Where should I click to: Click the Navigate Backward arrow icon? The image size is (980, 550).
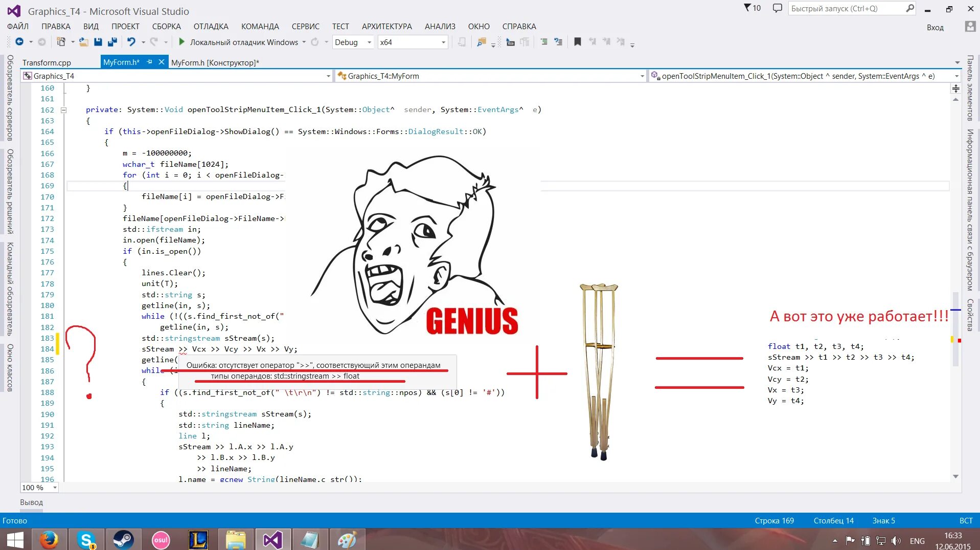pyautogui.click(x=19, y=42)
